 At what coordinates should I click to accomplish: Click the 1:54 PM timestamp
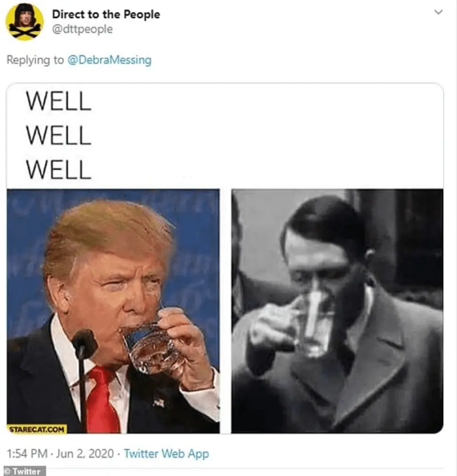[27, 454]
